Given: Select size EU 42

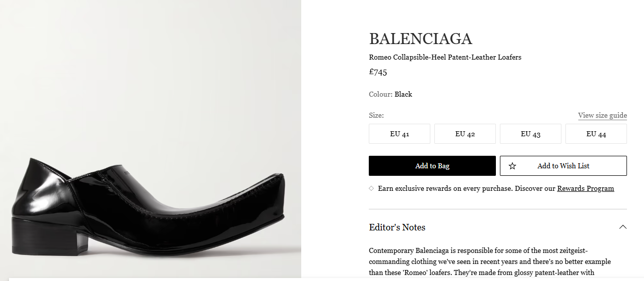Looking at the screenshot, I should (465, 134).
